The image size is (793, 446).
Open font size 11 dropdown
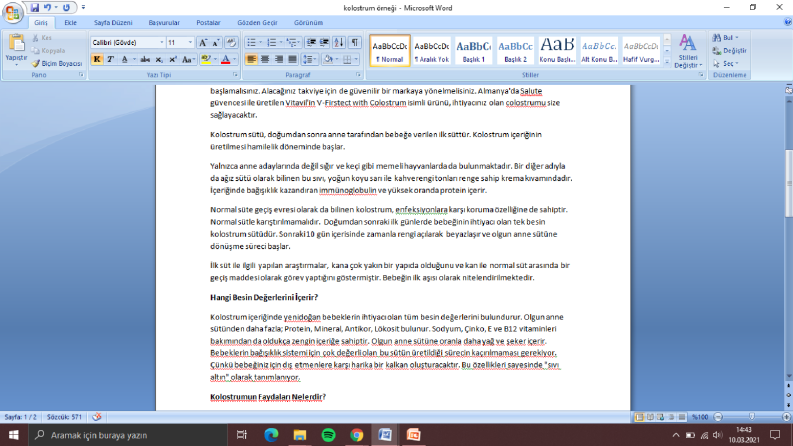point(190,42)
